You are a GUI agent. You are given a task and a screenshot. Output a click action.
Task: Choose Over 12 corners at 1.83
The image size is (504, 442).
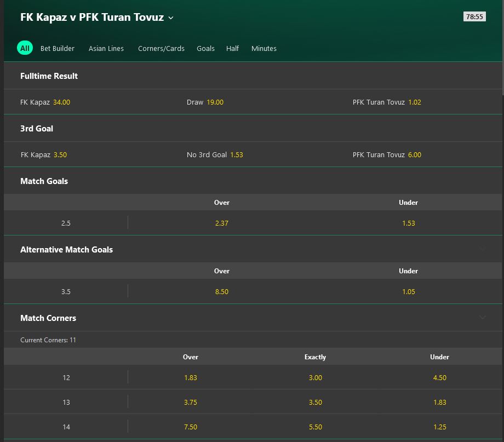(x=191, y=378)
